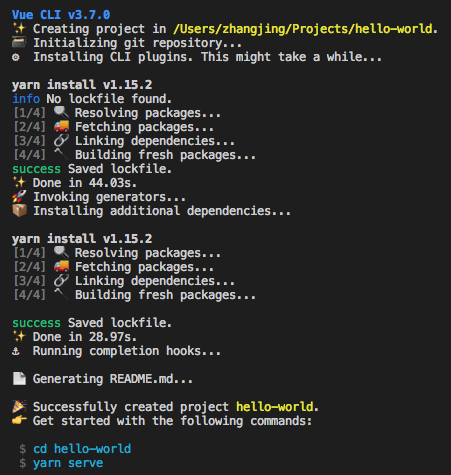451x475 pixels.
Task: Click the cd hello-world command
Action: coord(82,449)
